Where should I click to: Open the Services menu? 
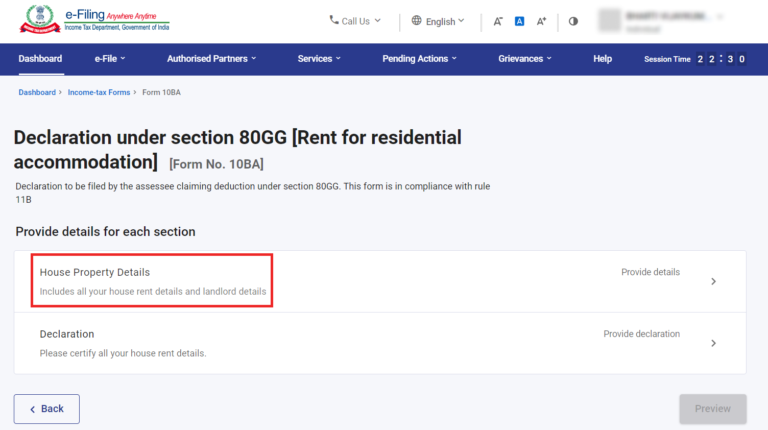(319, 59)
